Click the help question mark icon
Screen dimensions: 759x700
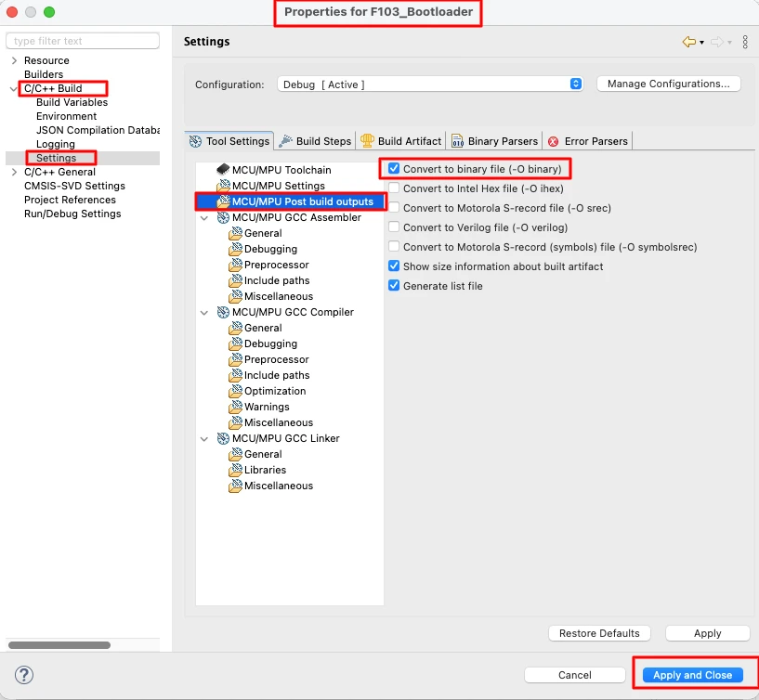point(25,675)
